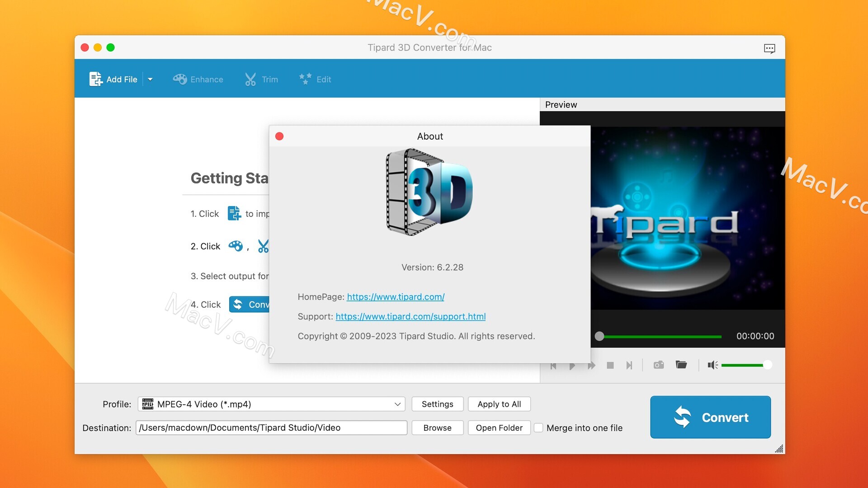This screenshot has width=868, height=488.
Task: Open the Tipard support.html link
Action: pos(410,316)
